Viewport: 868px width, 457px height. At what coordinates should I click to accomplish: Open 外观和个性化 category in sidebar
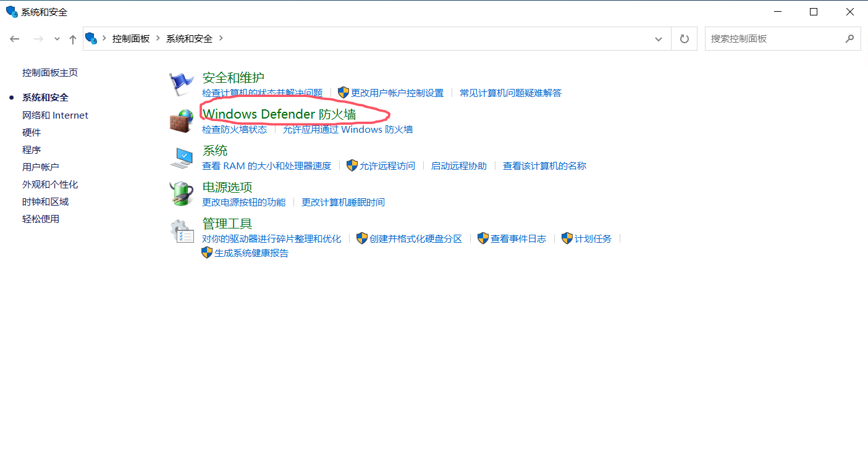tap(50, 184)
